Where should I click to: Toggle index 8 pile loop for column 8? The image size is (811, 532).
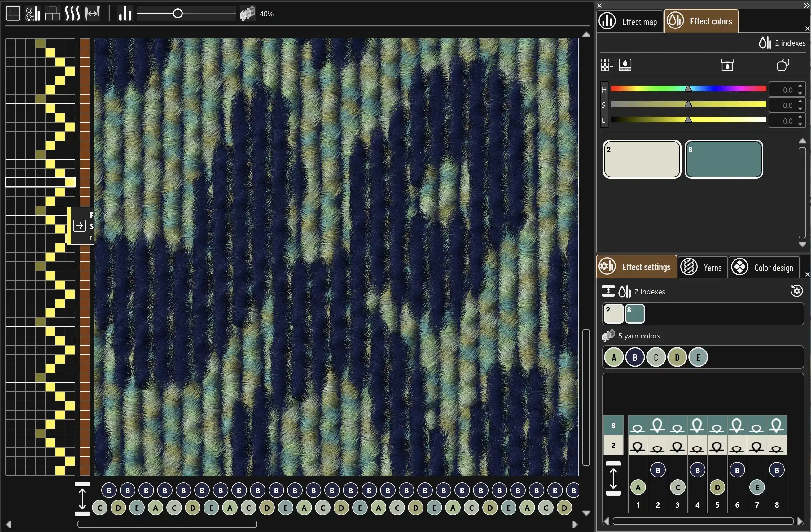click(777, 425)
